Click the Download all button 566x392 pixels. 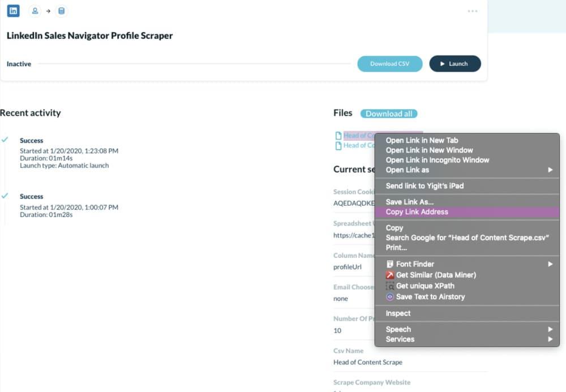click(x=389, y=114)
